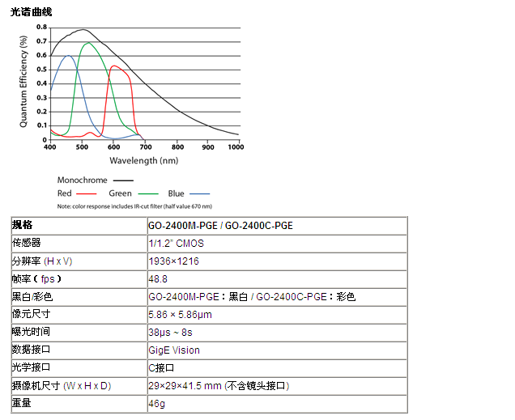Click the 规格 table header cell
Viewport: 515px width, 420px height.
click(x=23, y=225)
